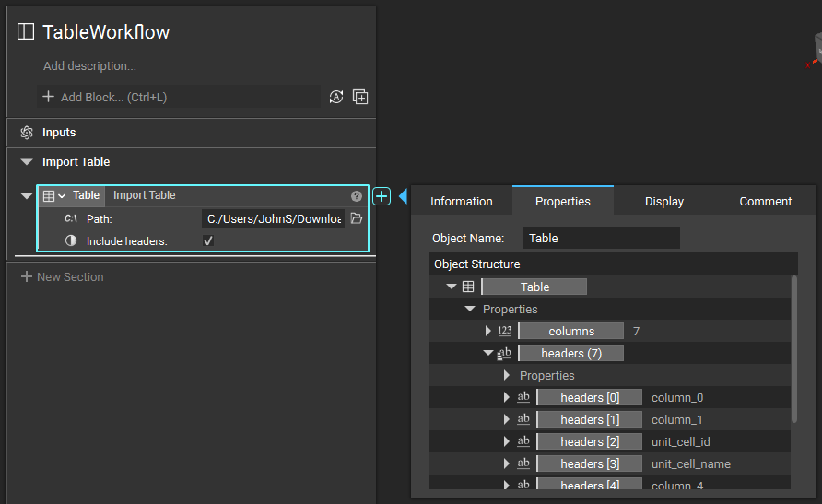This screenshot has width=822, height=504.
Task: Open help for the Import Table block
Action: 357,196
